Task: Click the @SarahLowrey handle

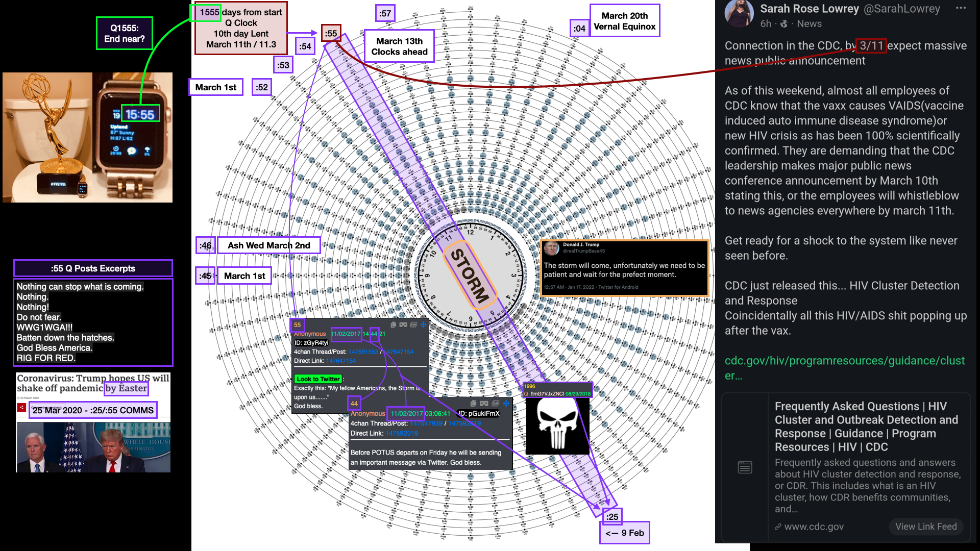Action: tap(901, 9)
